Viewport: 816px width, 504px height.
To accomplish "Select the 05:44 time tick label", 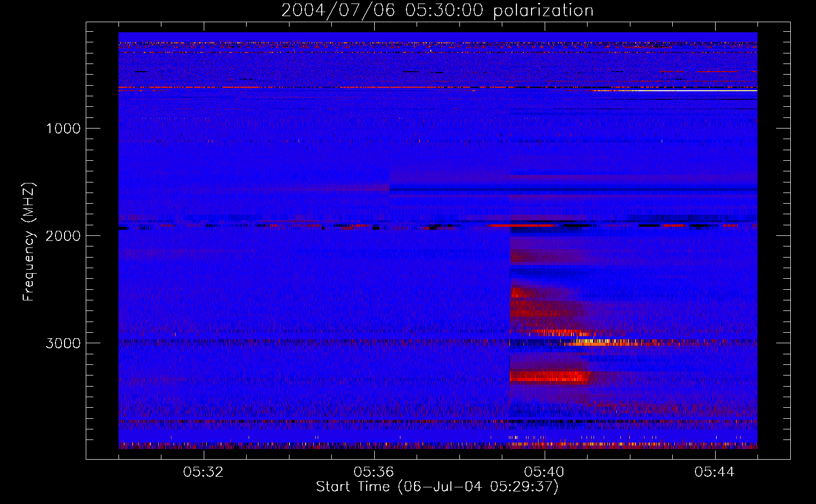I will [x=715, y=472].
